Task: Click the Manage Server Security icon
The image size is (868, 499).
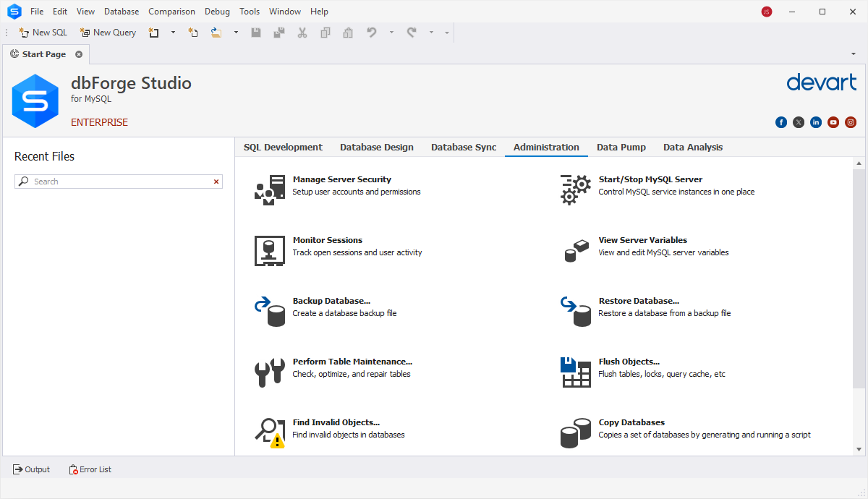Action: coord(269,189)
